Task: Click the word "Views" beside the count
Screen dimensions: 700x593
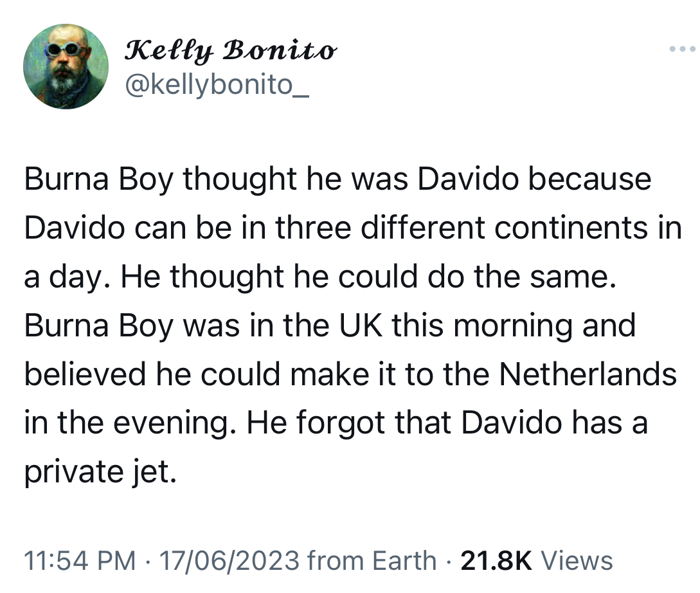Action: click(577, 561)
